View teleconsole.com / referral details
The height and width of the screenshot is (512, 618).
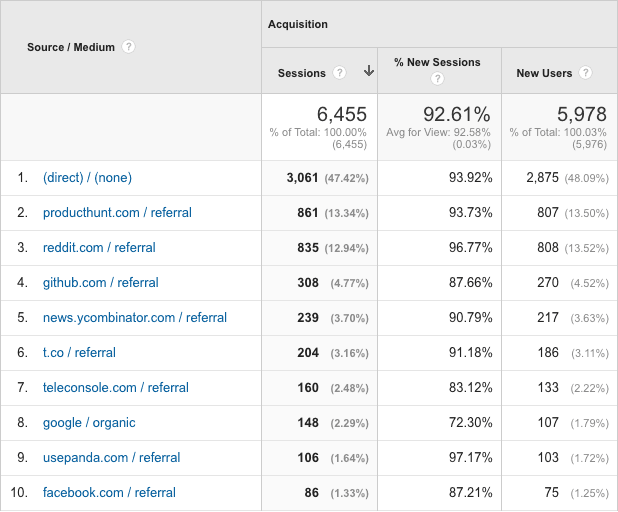point(116,388)
